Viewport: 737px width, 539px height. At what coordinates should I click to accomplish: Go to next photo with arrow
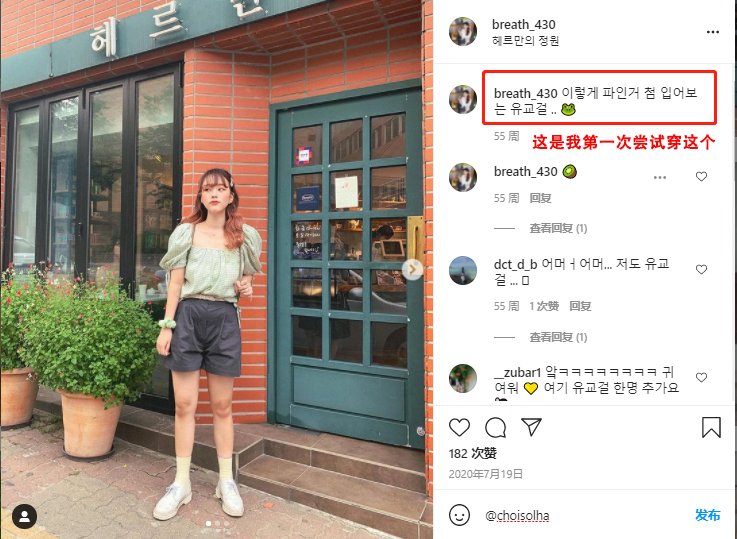(x=412, y=270)
